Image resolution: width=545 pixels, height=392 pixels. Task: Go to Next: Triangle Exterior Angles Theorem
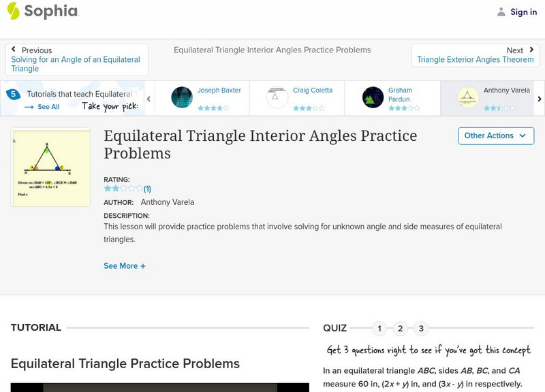475,55
